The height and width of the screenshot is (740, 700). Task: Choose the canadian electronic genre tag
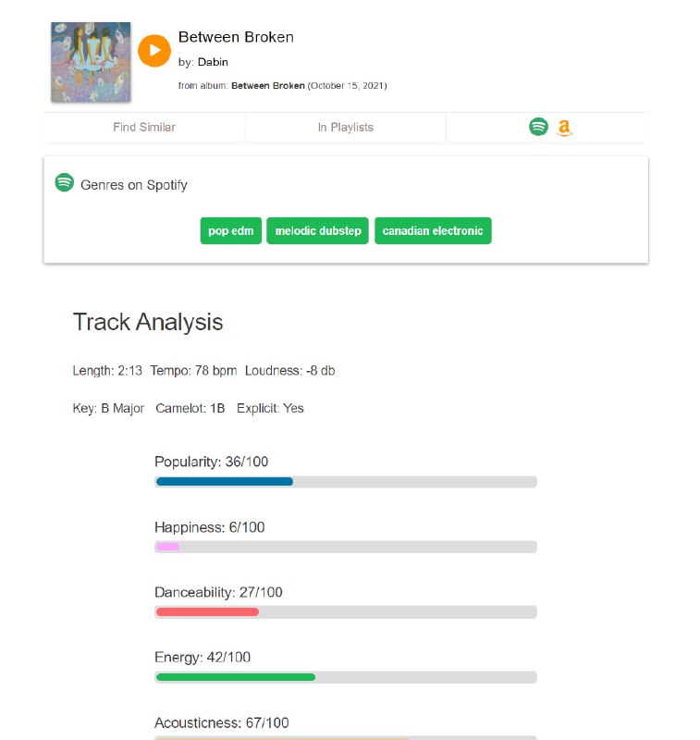point(433,231)
